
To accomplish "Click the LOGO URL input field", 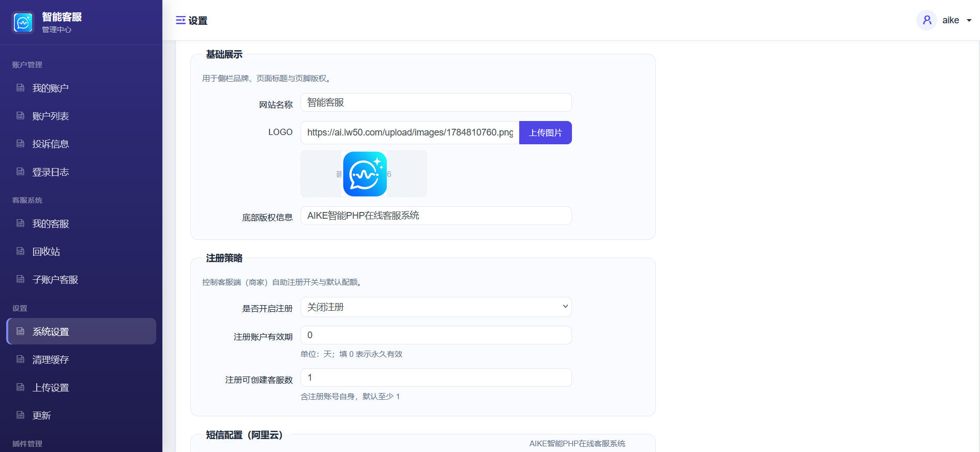I will [410, 132].
